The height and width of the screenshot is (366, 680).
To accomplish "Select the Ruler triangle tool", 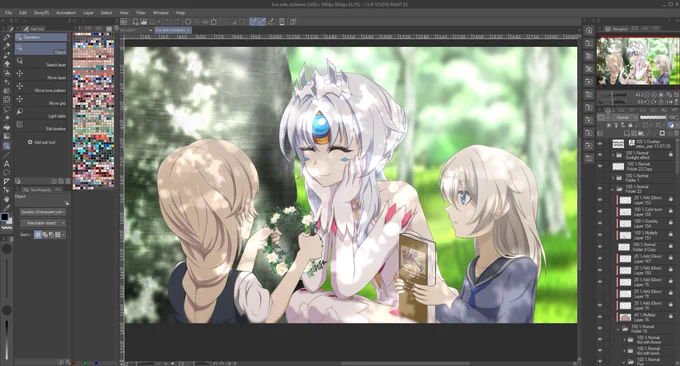I will point(7,181).
